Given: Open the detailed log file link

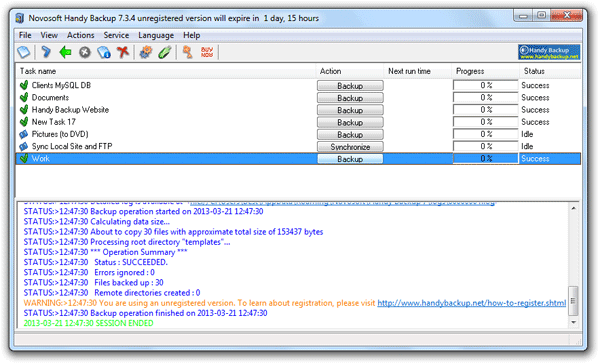Looking at the screenshot, I should click(x=342, y=203).
